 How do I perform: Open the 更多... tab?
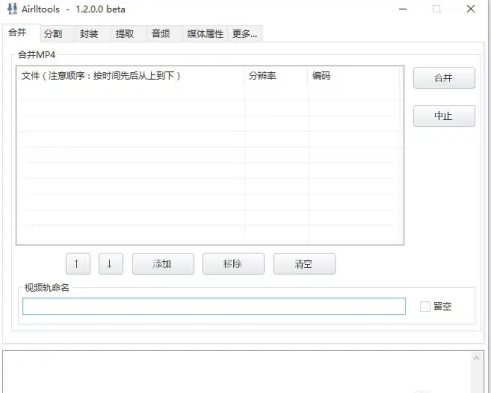(x=245, y=34)
